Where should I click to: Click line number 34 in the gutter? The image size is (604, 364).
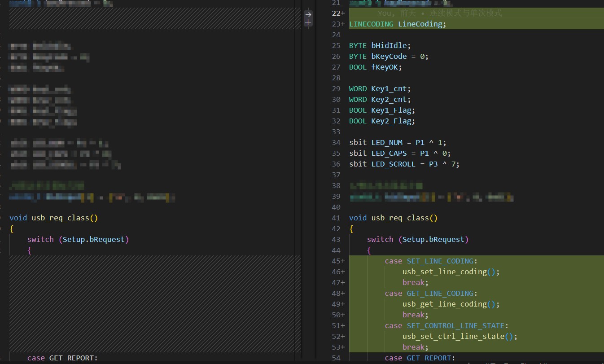[337, 143]
